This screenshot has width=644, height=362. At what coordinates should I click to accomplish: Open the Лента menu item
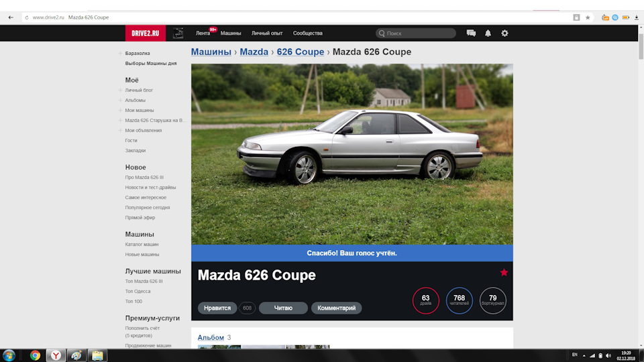(x=203, y=34)
